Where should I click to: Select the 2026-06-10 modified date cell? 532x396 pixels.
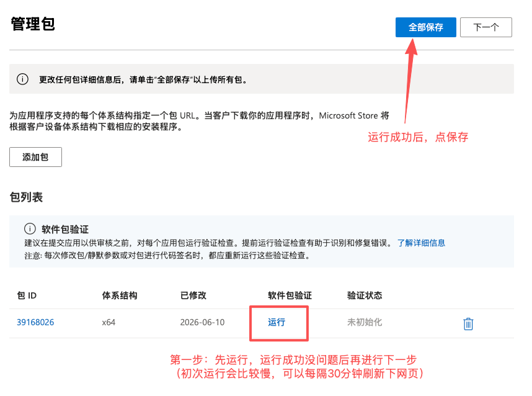[x=202, y=322]
